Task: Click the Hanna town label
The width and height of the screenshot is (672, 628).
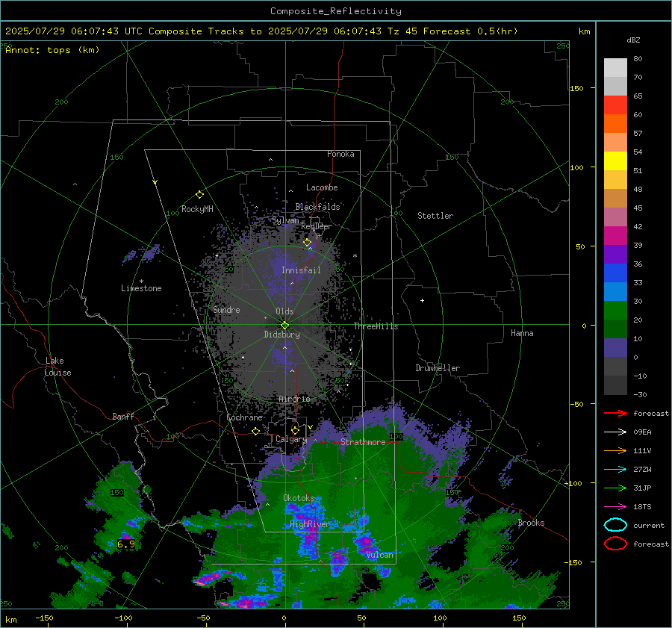Action: point(522,333)
